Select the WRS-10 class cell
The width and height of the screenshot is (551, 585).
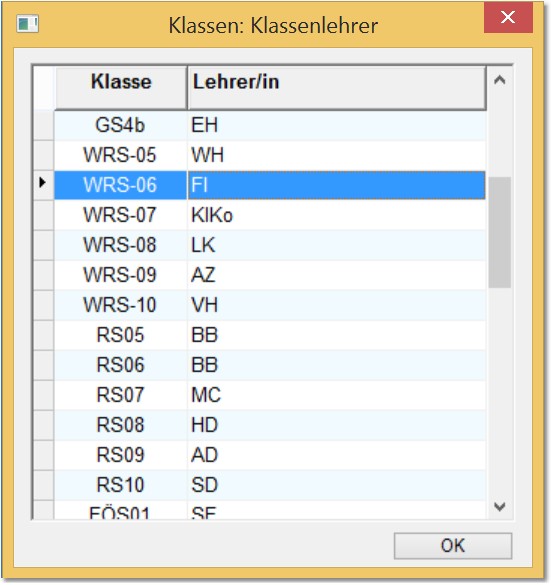120,305
